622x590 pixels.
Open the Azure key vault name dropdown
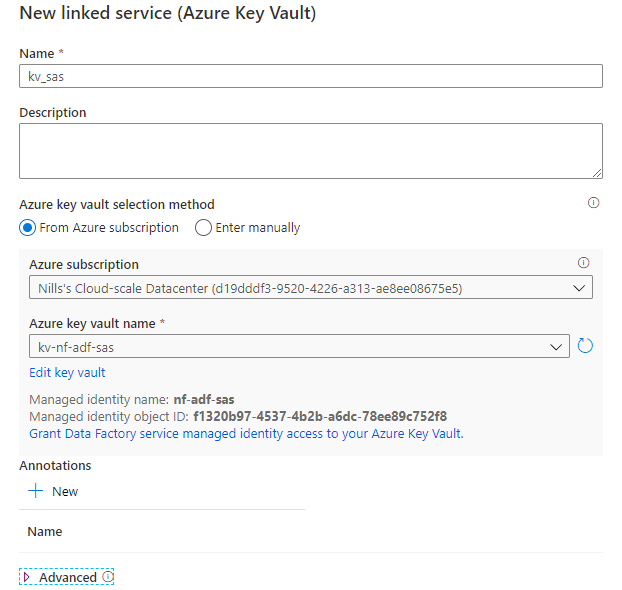coord(299,346)
